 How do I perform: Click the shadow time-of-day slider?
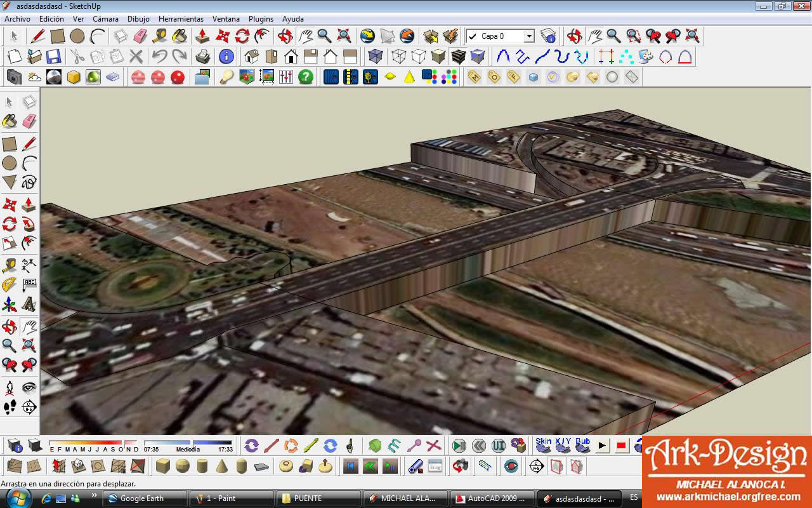[188, 443]
